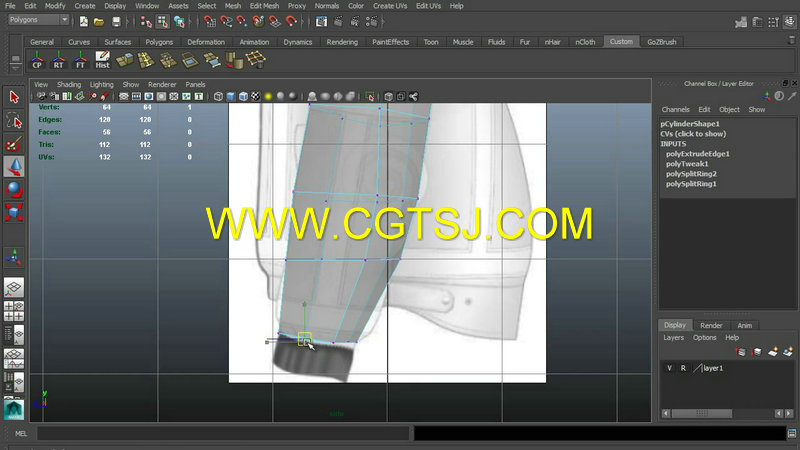The height and width of the screenshot is (450, 800).
Task: Click CVs (click to show)
Action: [x=693, y=134]
